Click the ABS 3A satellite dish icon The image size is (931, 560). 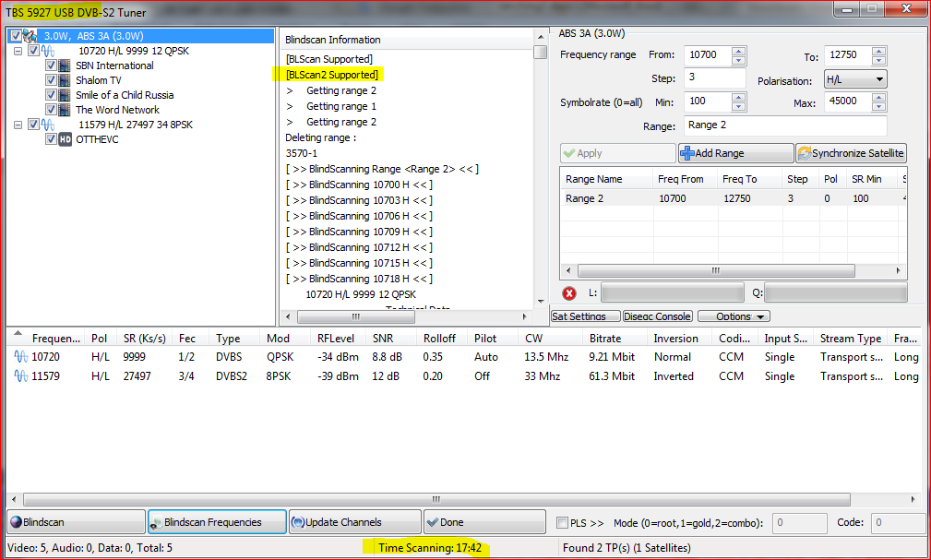(x=30, y=36)
